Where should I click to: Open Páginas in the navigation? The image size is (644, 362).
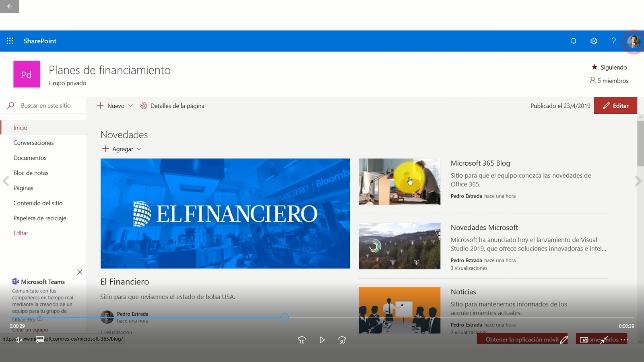[x=23, y=188]
